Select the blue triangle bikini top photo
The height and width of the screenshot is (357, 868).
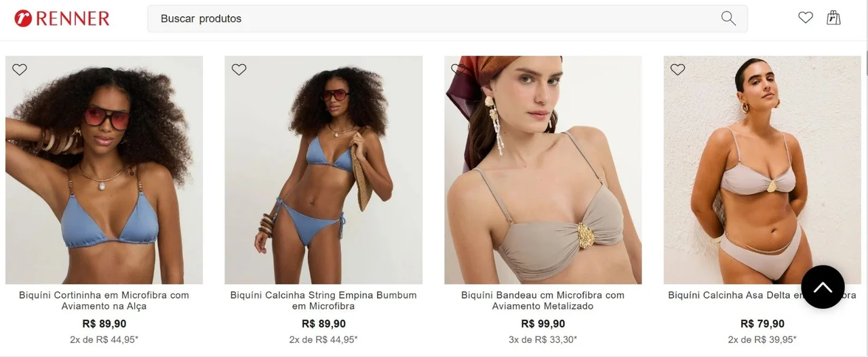[x=104, y=170]
